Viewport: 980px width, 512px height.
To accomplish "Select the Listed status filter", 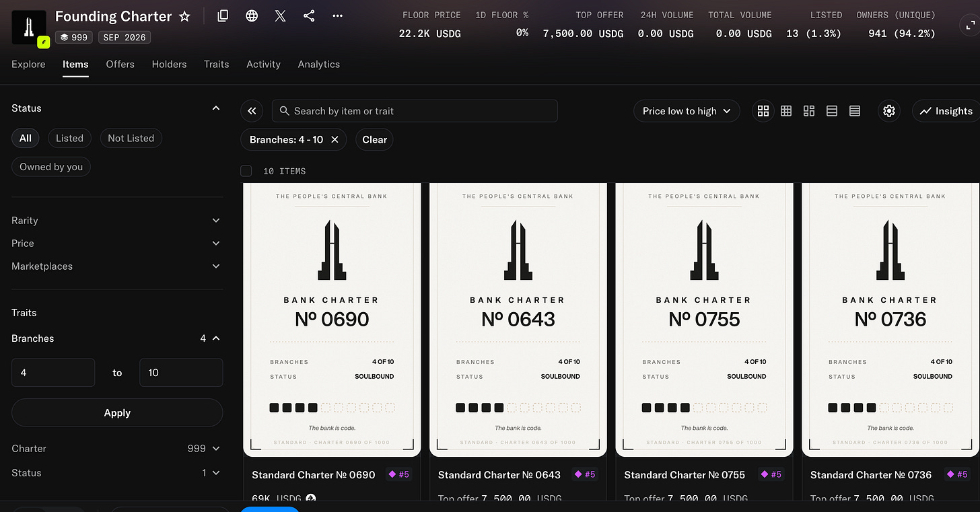I will [69, 138].
